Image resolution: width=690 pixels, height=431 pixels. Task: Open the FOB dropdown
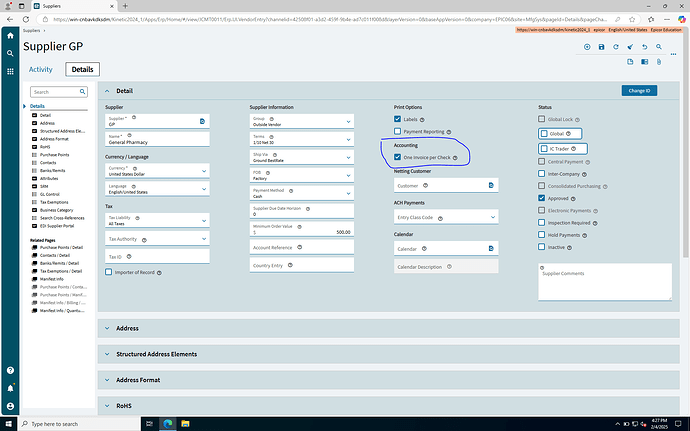click(x=348, y=176)
